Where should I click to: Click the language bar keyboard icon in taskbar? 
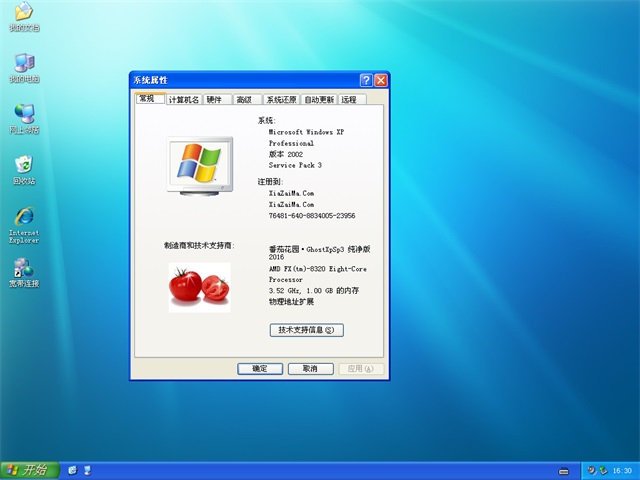563,469
